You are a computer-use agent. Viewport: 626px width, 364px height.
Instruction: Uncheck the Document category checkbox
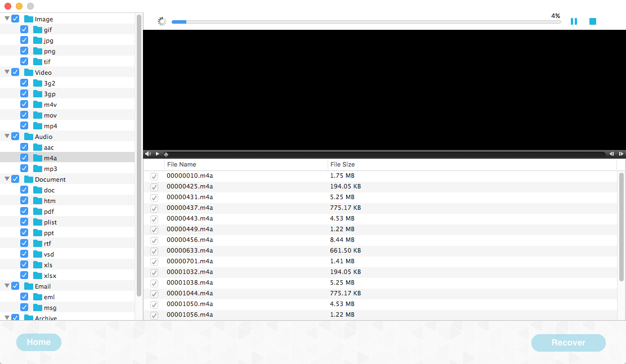[15, 179]
